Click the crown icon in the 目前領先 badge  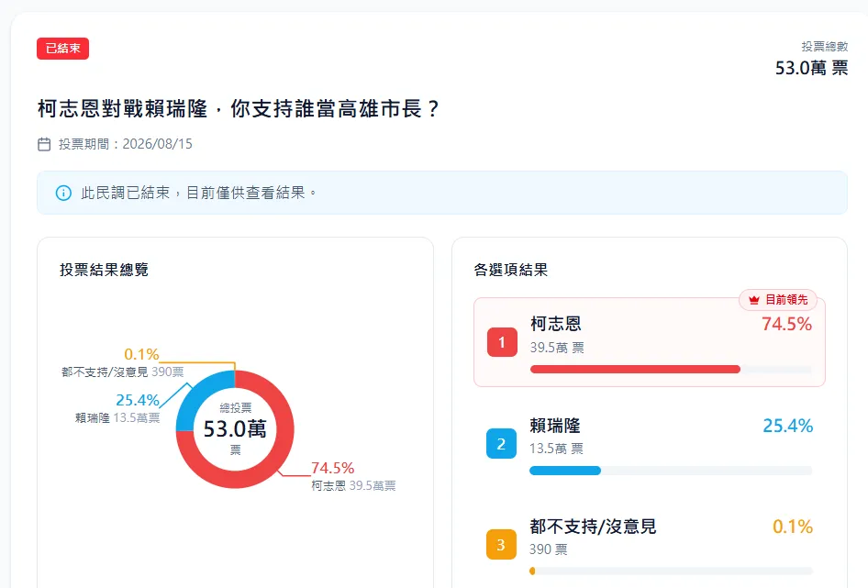[x=754, y=300]
